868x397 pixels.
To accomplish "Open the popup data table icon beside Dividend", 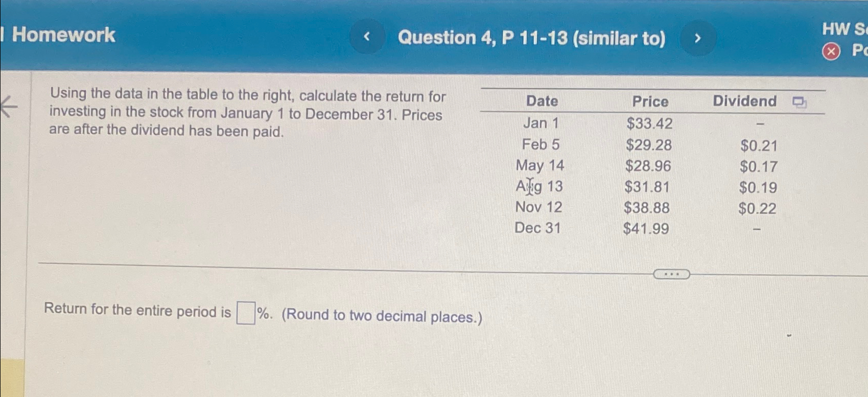I will (x=800, y=102).
